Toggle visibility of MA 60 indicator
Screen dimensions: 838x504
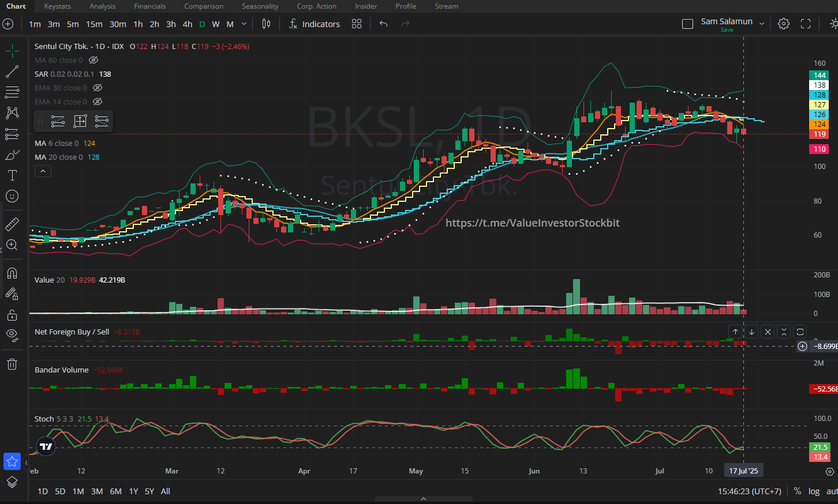[x=93, y=60]
